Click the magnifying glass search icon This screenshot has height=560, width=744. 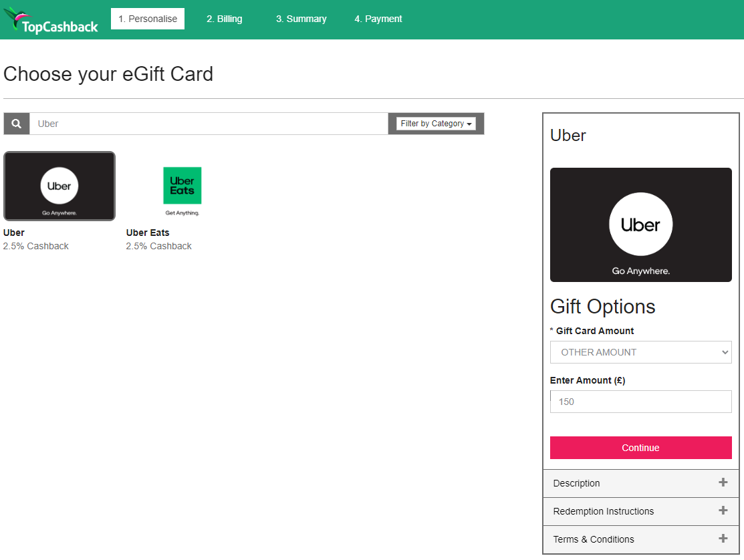pyautogui.click(x=17, y=124)
